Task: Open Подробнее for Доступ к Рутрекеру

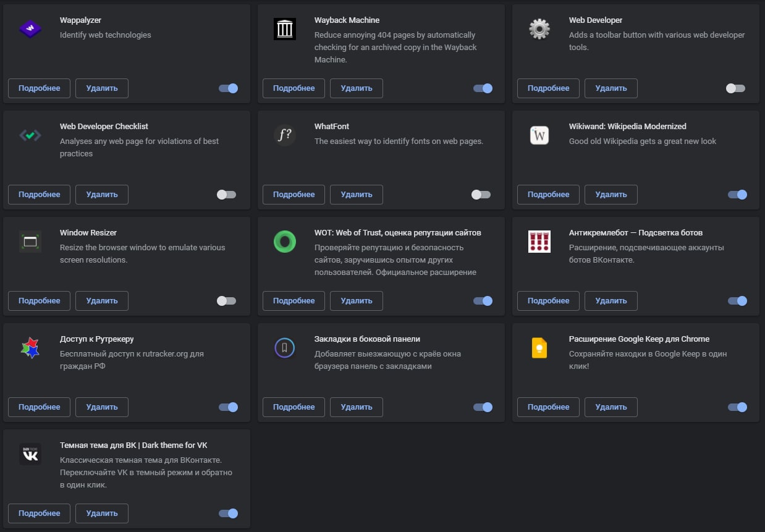Action: pyautogui.click(x=40, y=407)
